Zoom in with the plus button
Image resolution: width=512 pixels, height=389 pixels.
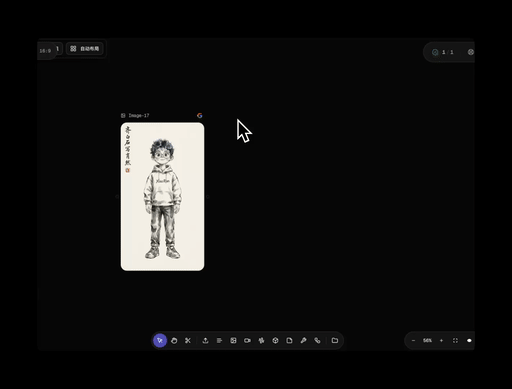pyautogui.click(x=441, y=340)
